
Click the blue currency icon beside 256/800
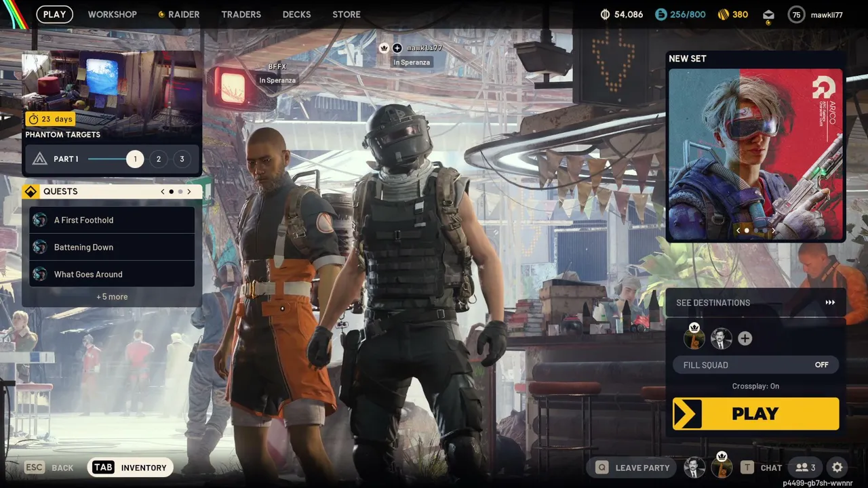click(660, 14)
